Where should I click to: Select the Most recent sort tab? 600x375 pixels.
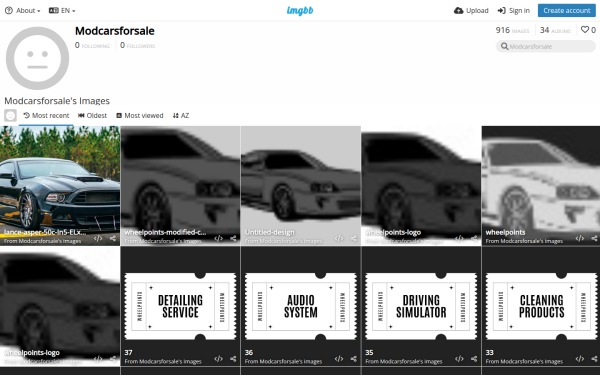point(46,116)
